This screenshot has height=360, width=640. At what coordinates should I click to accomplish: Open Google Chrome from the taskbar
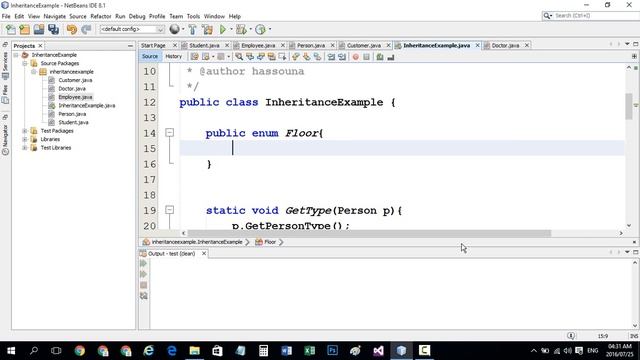pyautogui.click(x=80, y=351)
